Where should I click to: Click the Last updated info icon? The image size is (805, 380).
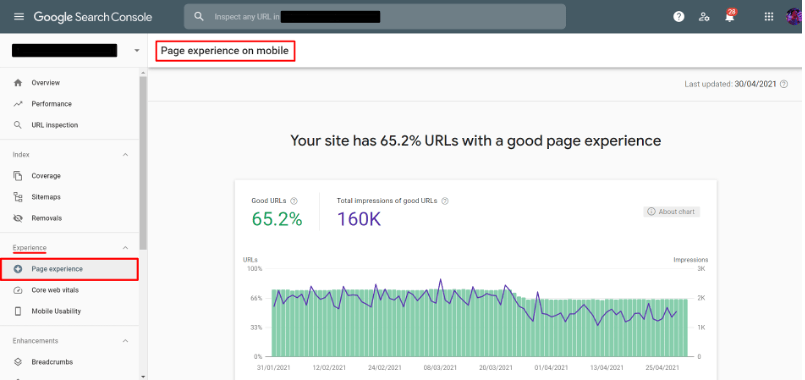tap(783, 84)
